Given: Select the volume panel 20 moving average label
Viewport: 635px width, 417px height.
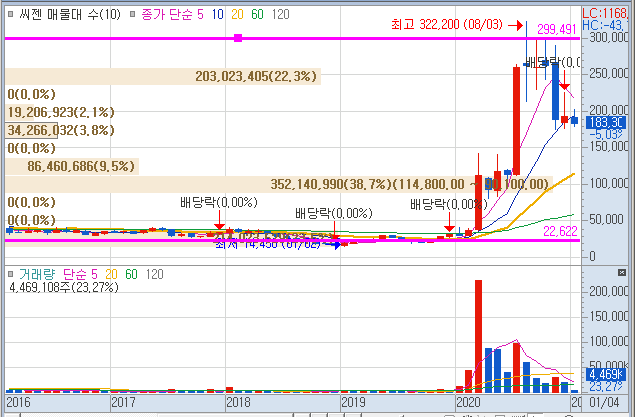Looking at the screenshot, I should pos(111,274).
